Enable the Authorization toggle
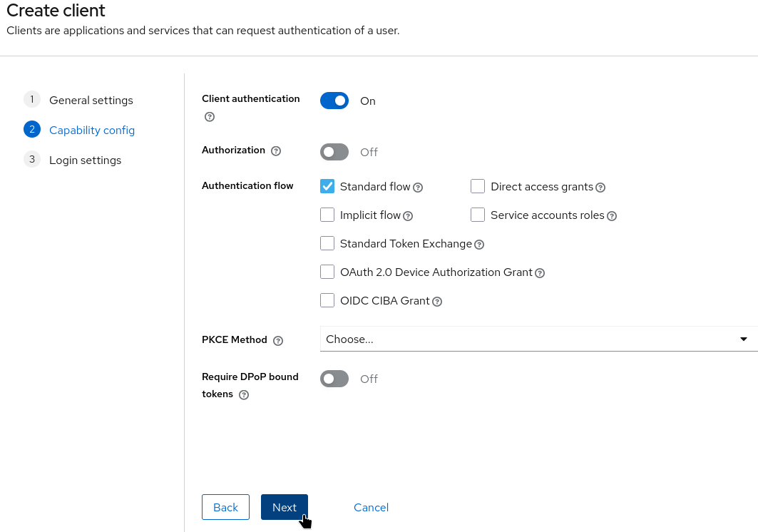758x532 pixels. point(334,152)
